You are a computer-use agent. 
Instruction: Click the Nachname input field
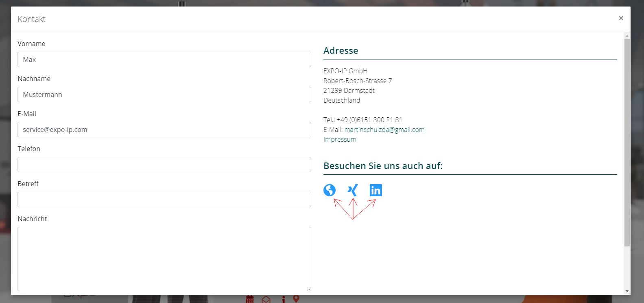pyautogui.click(x=164, y=94)
